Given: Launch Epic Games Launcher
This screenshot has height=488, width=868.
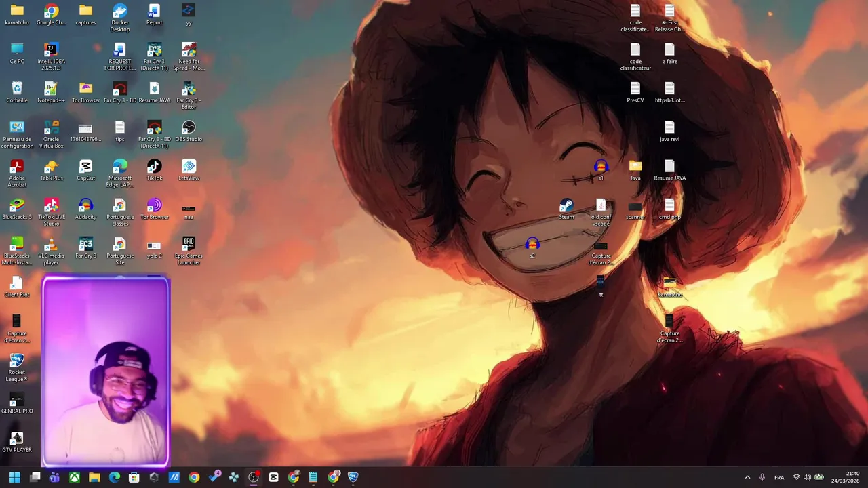Looking at the screenshot, I should (x=189, y=251).
